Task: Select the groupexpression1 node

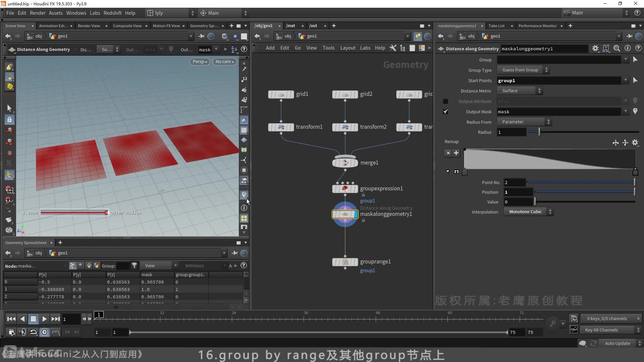Action: point(345,189)
